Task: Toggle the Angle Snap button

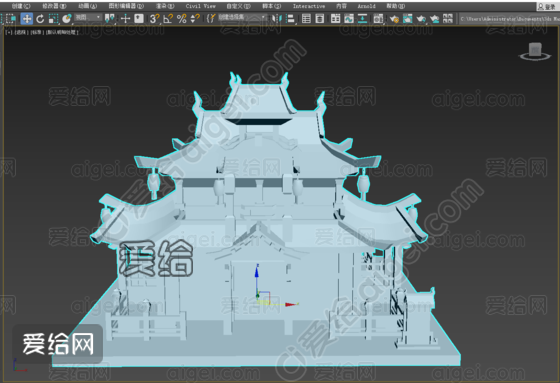Action: (x=168, y=19)
